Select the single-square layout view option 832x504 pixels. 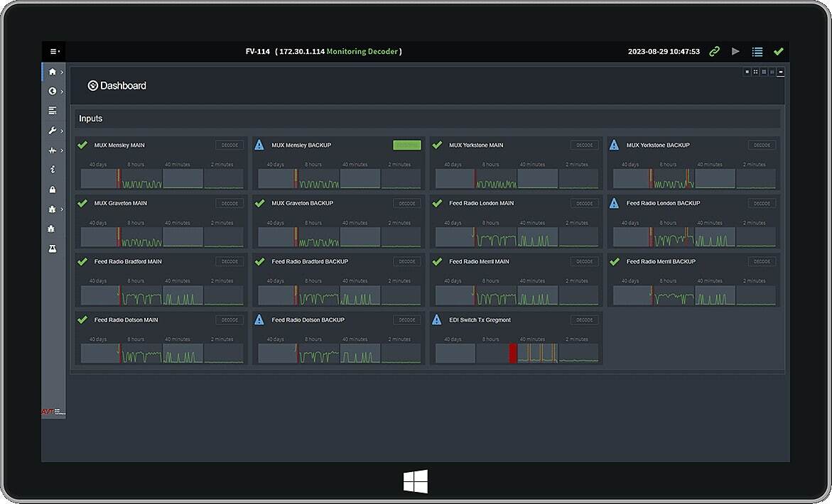click(x=747, y=72)
